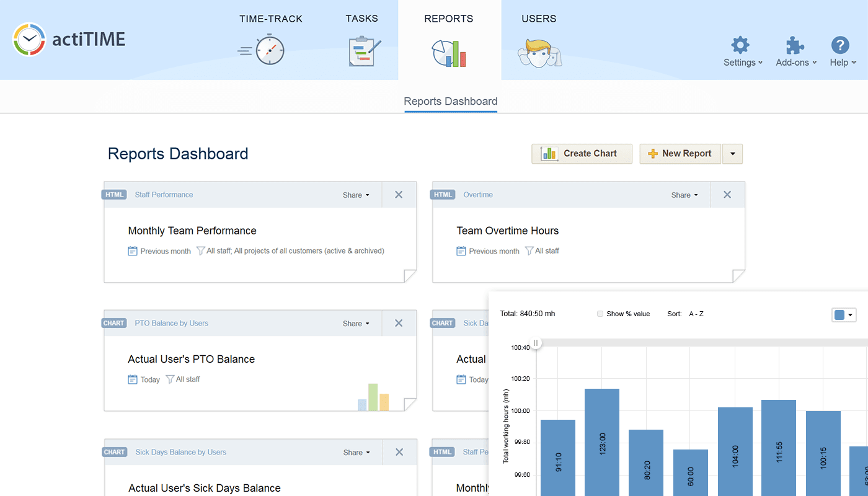Open Share menu on Overtime card
This screenshot has height=496, width=868.
click(x=684, y=195)
